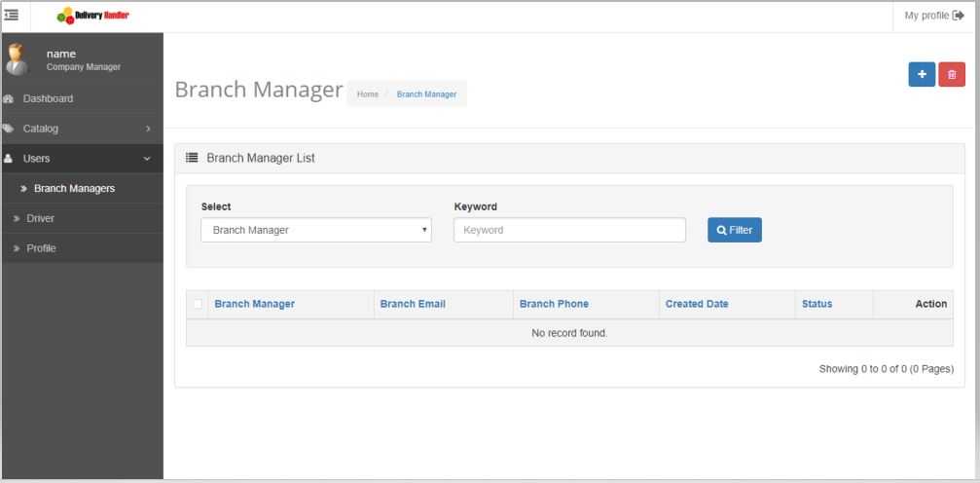Focus the Keyword input field
Screen dimensions: 980x483
[569, 230]
